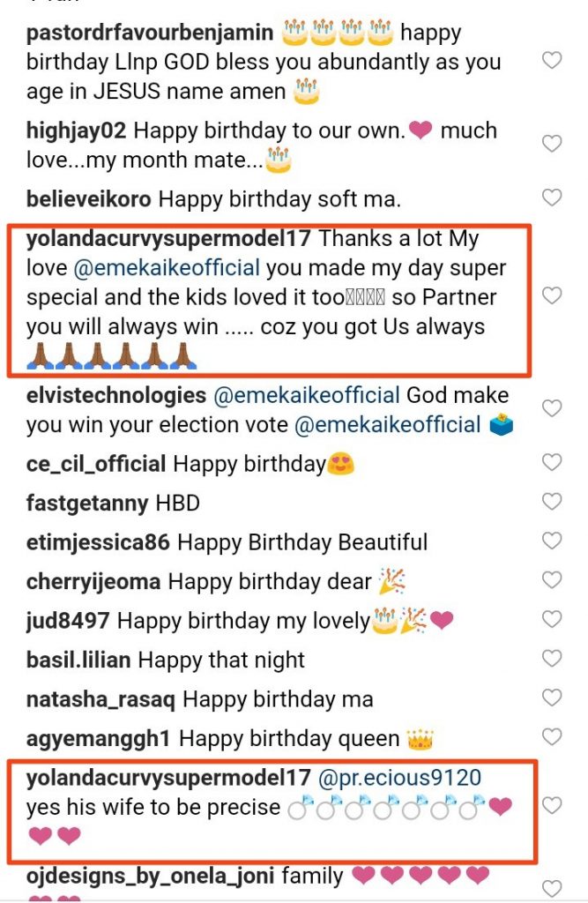The image size is (588, 903).
Task: Go to highjay02's profile
Action: [77, 131]
